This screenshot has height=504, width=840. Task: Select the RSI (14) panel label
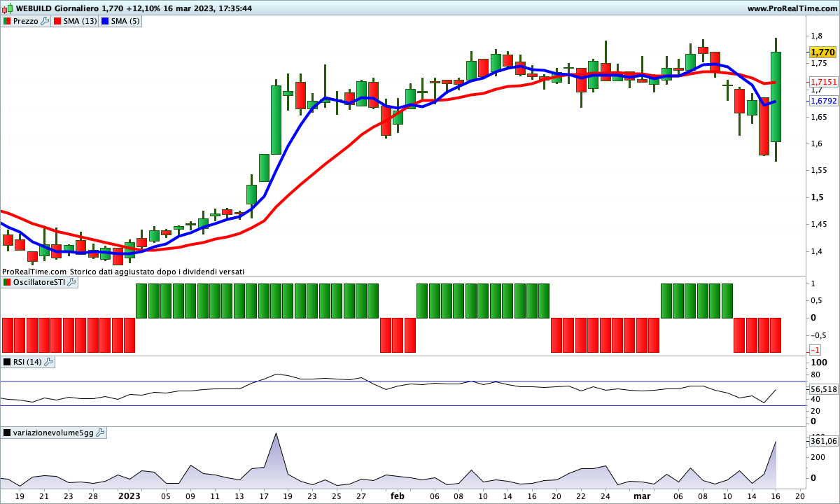pos(28,362)
